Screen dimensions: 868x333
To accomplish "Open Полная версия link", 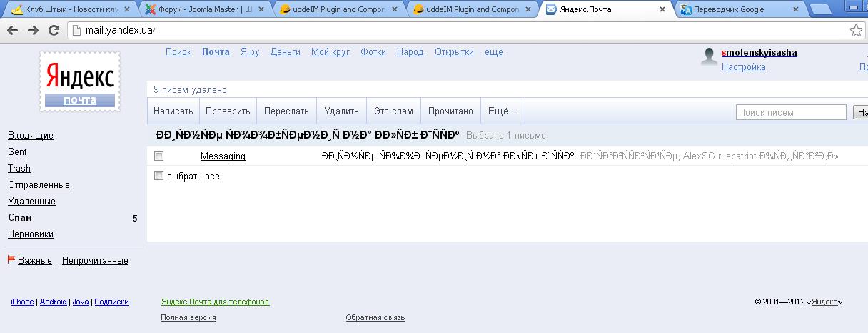I will [x=188, y=317].
